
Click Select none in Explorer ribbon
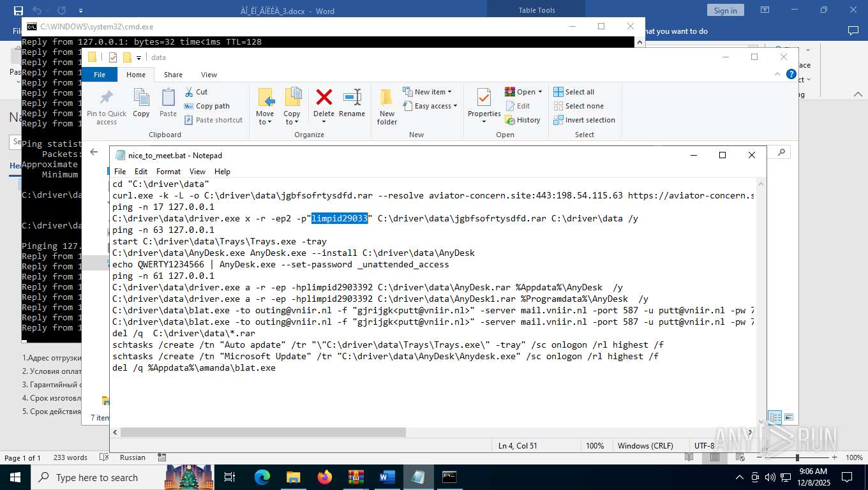pos(578,106)
